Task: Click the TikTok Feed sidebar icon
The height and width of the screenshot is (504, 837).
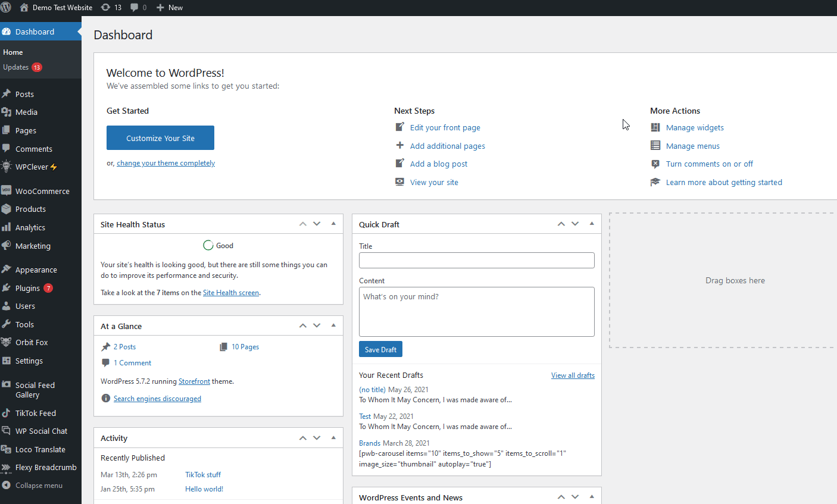Action: tap(10, 413)
